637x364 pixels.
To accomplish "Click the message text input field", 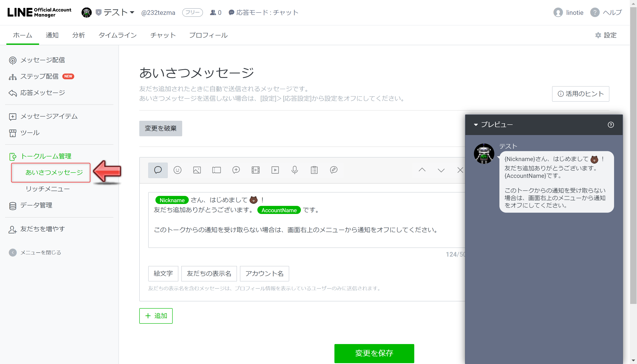I will [303, 219].
